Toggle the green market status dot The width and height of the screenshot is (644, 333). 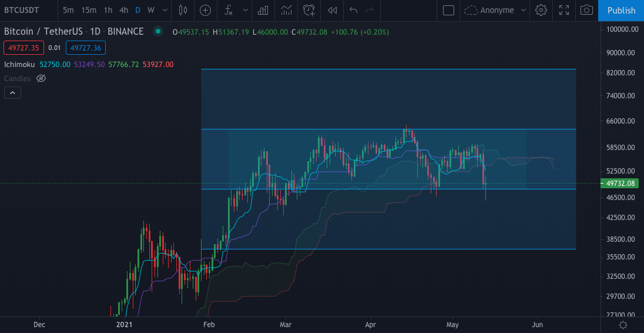pos(157,31)
